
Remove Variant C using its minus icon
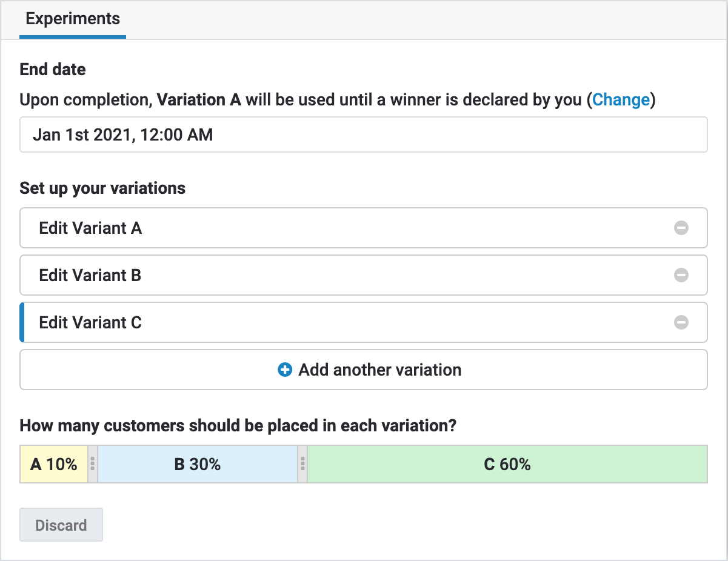[681, 322]
